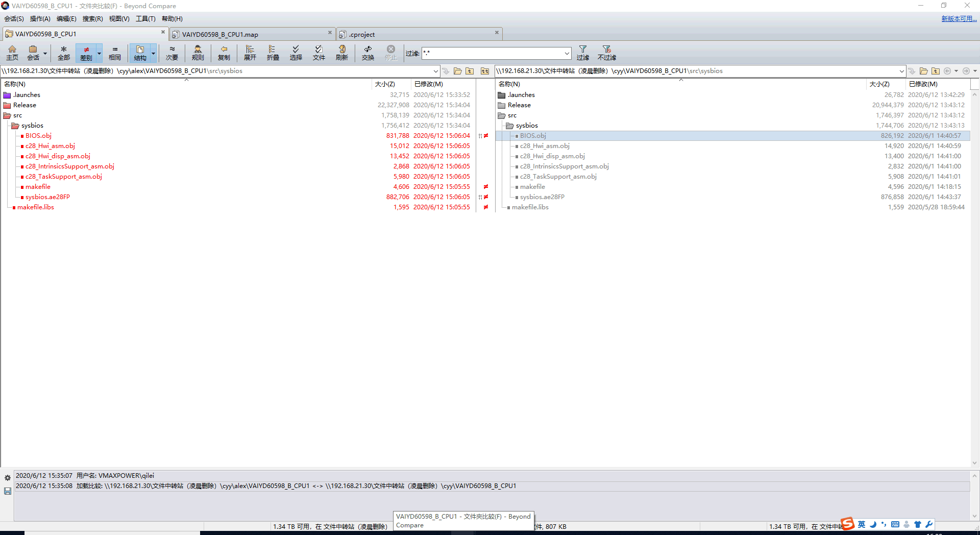Open log settings gear icon
980x535 pixels.
8,478
